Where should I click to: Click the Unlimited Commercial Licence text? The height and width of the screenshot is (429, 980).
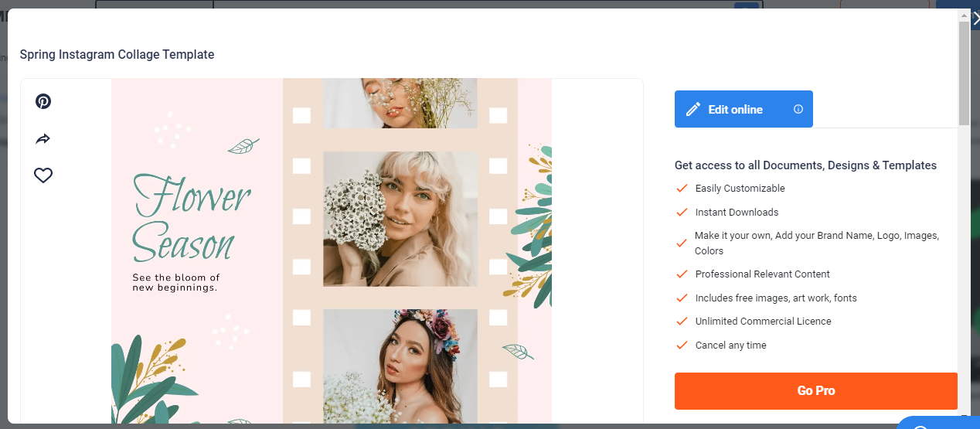763,322
